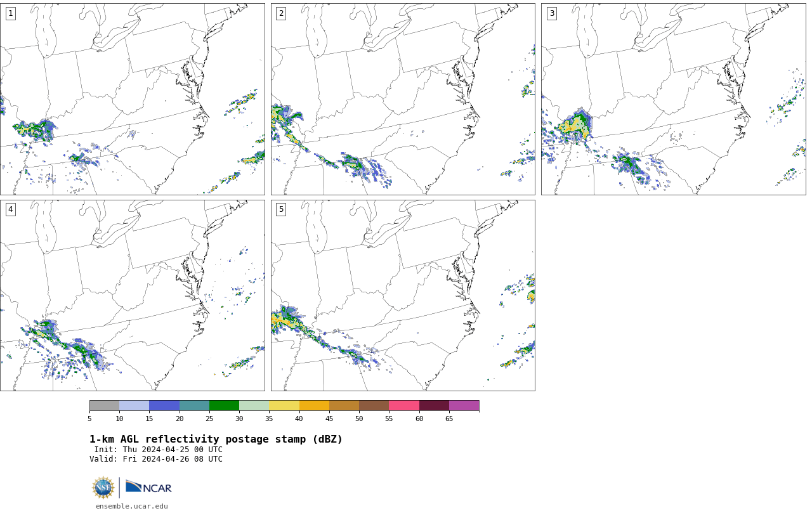Click the ensemble.ucar.edu text
The image size is (812, 513).
click(x=132, y=506)
